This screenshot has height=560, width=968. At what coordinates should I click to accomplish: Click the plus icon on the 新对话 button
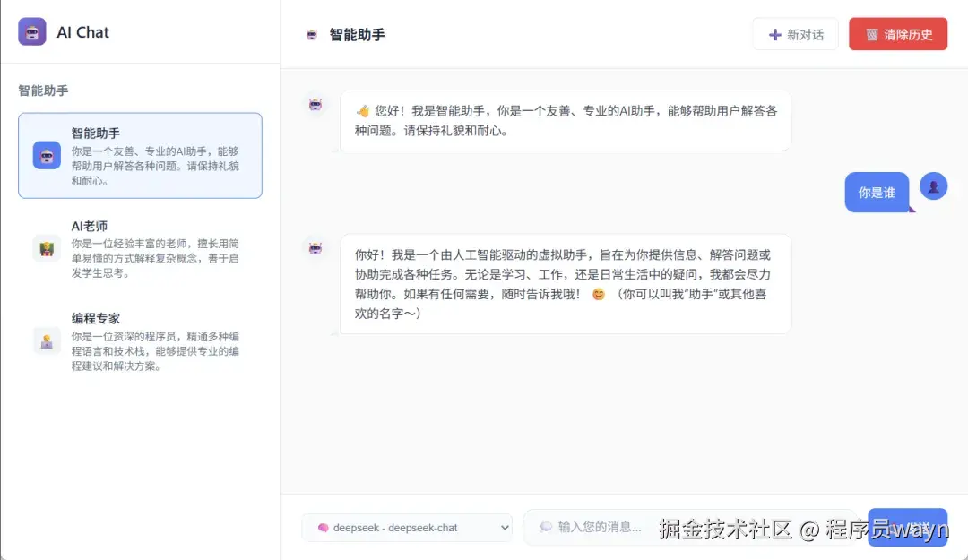click(x=774, y=33)
